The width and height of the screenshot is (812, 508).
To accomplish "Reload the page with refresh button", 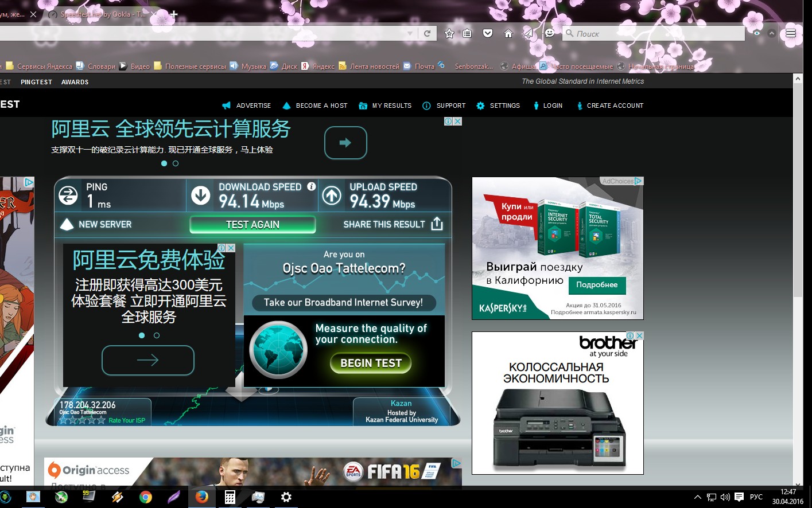I will (427, 33).
